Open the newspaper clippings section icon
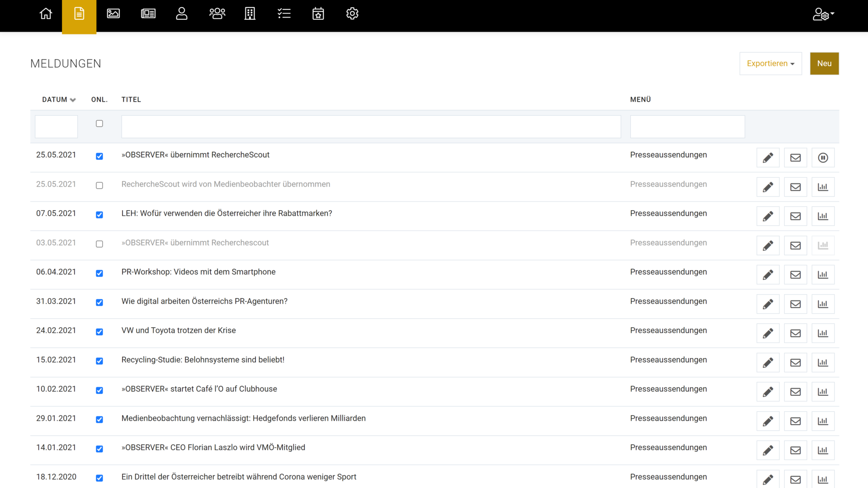Screen dimensions: 868x488 pos(148,14)
